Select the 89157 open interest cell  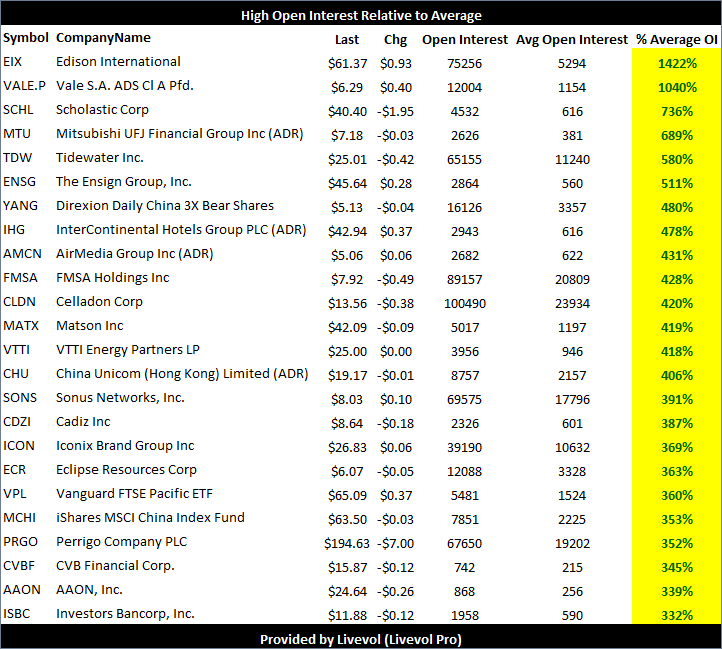[x=464, y=279]
